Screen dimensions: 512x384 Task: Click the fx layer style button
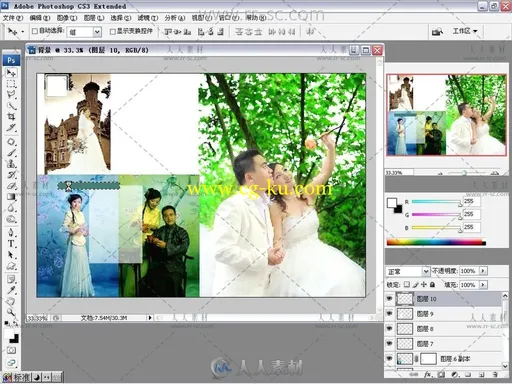(x=428, y=375)
